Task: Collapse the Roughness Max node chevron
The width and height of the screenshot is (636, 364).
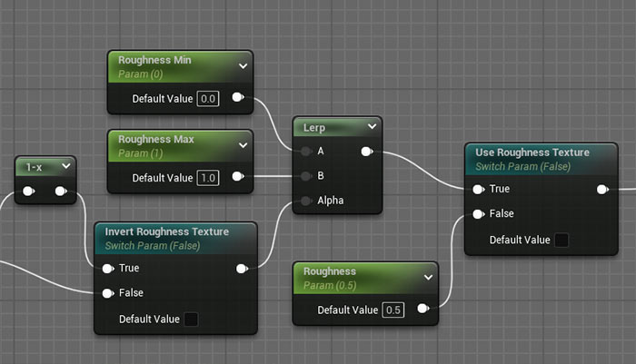Action: pos(242,144)
